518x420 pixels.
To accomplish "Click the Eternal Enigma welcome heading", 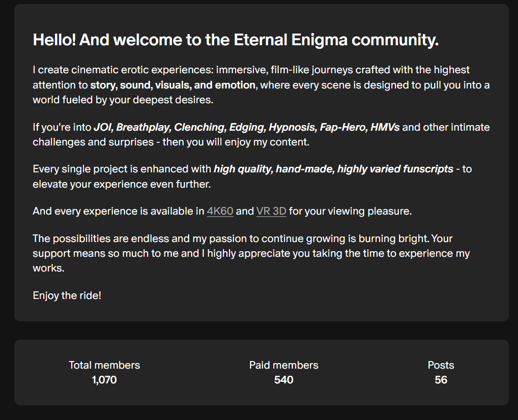I will 236,40.
